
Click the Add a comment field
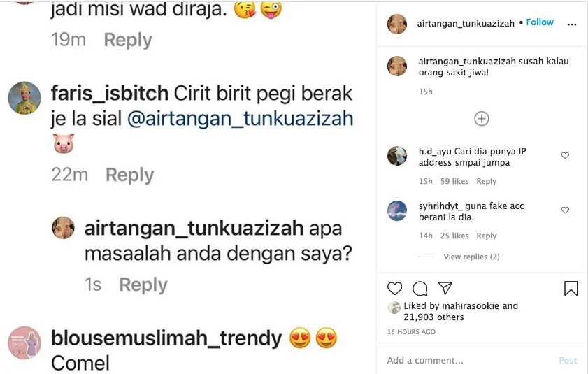(468, 360)
